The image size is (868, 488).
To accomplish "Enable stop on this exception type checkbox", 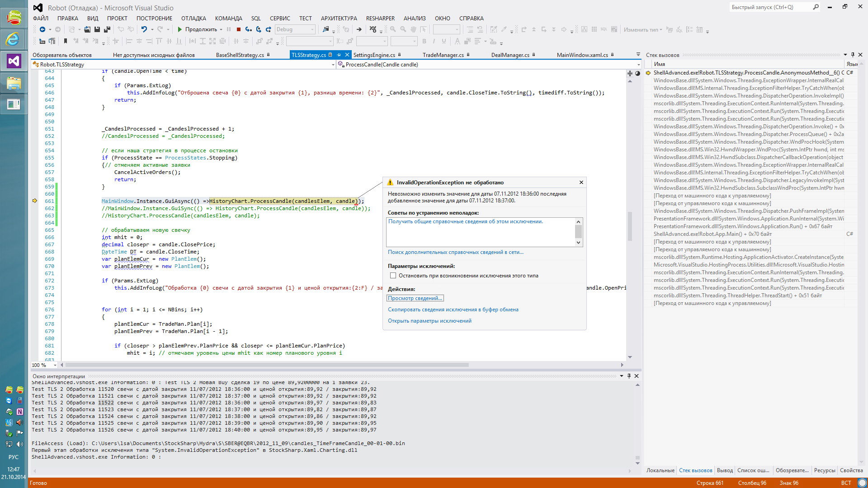I will pyautogui.click(x=393, y=276).
